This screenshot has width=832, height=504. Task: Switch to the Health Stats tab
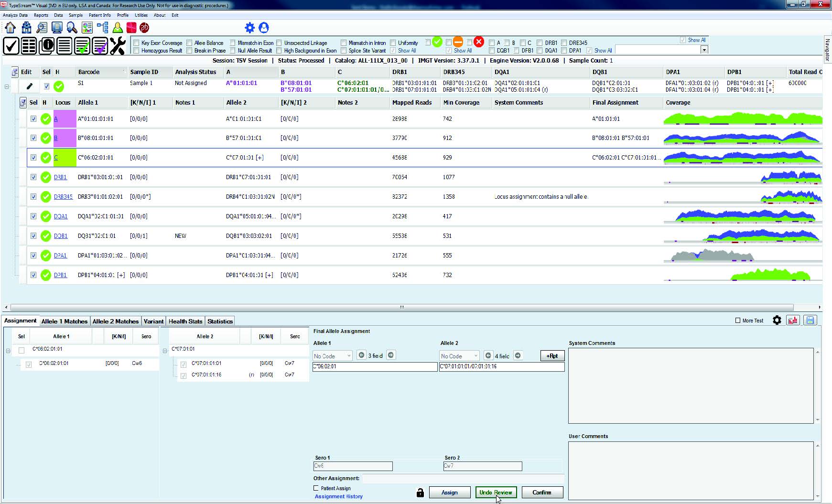[x=185, y=321]
